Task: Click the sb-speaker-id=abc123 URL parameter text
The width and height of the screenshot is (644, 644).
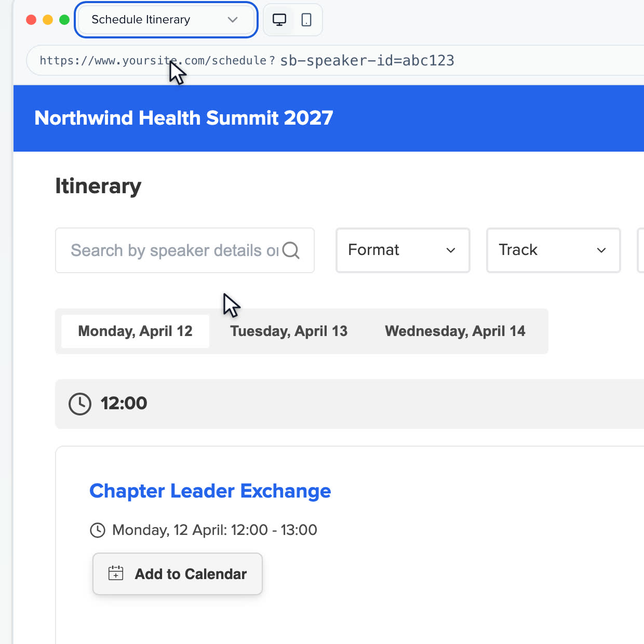Action: pos(367,61)
